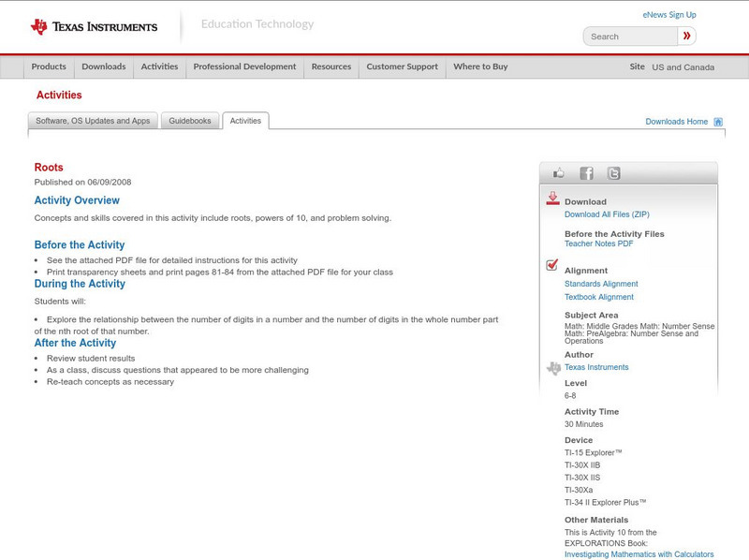Viewport: 749px width, 560px height.
Task: Click in the Search text field
Action: tap(631, 37)
